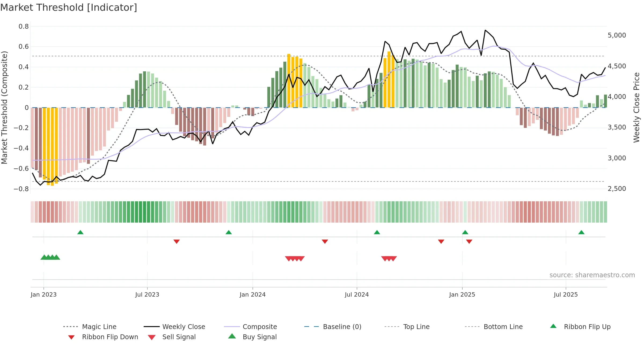The height and width of the screenshot is (362, 644).
Task: Toggle the Weekly Close legend entry
Action: (174, 327)
